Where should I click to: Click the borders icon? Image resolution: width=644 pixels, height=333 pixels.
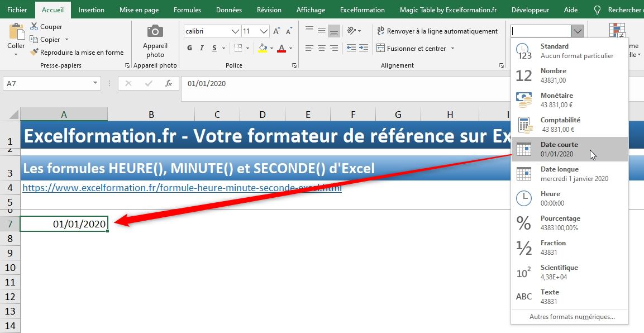[238, 48]
